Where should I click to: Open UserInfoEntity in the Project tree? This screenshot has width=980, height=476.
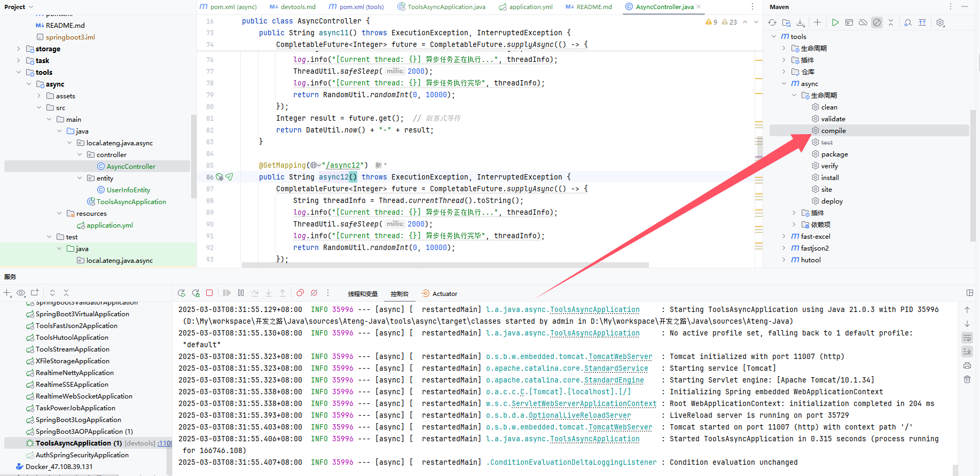pos(128,190)
